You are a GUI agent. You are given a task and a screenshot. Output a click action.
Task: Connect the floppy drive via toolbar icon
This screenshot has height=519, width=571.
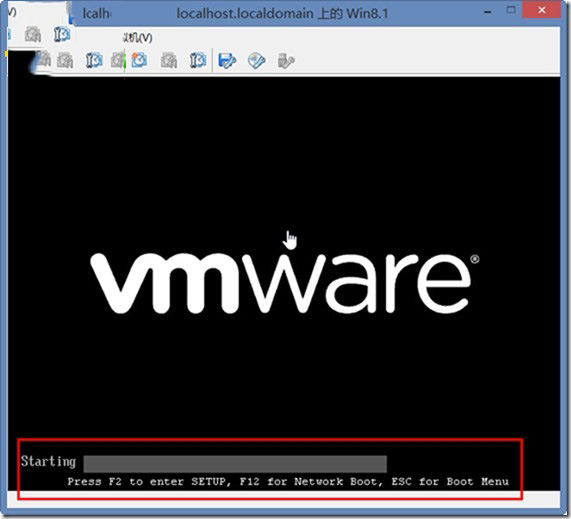[227, 60]
